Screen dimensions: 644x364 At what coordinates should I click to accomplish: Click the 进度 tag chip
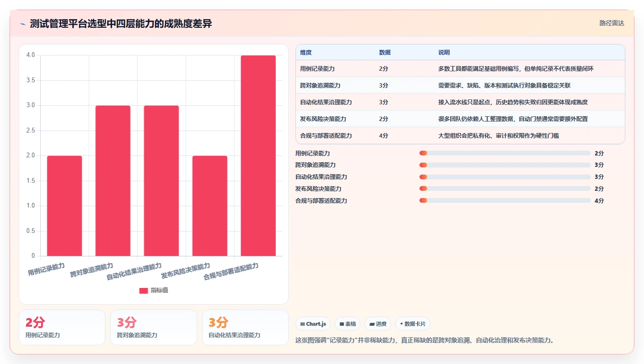[378, 324]
